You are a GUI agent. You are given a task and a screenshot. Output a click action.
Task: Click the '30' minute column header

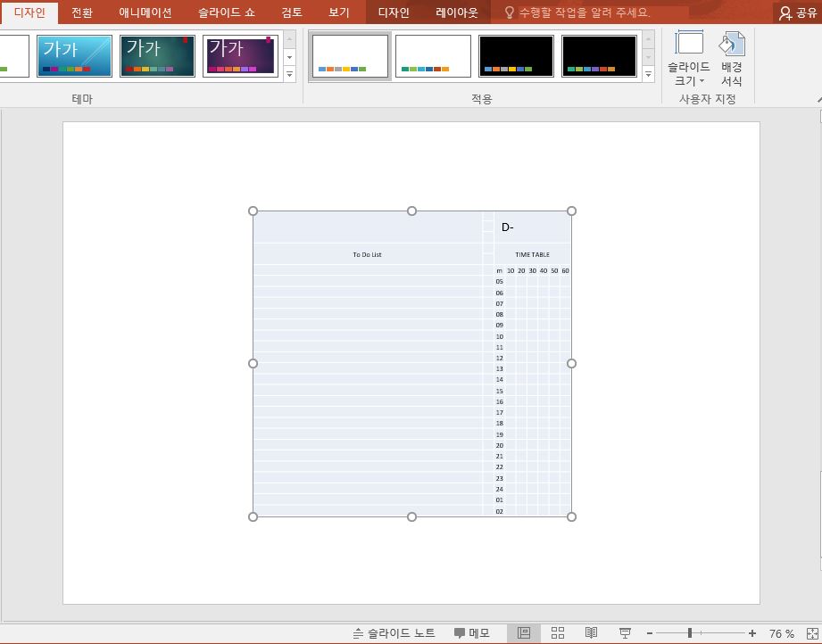click(x=533, y=271)
